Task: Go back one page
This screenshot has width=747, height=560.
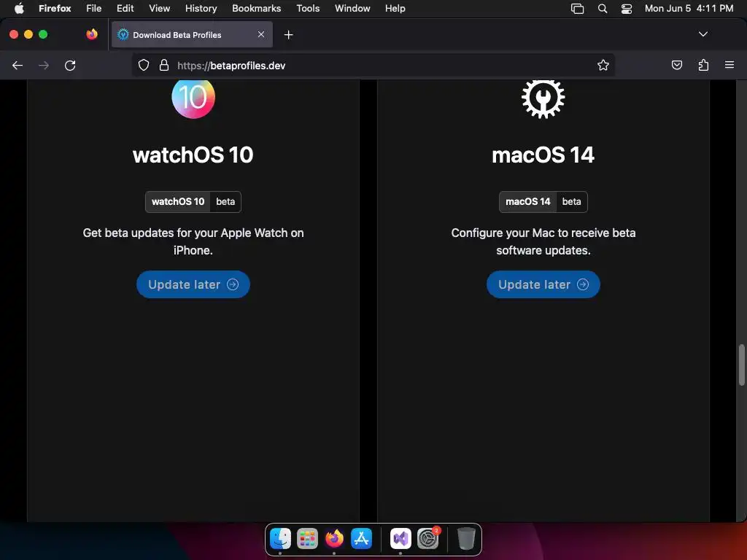Action: point(18,65)
